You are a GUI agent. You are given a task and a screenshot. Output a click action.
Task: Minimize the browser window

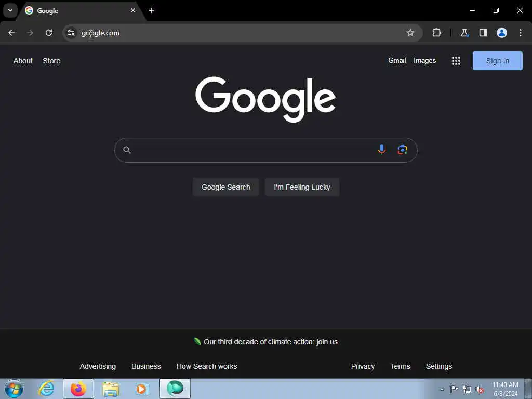(x=472, y=10)
